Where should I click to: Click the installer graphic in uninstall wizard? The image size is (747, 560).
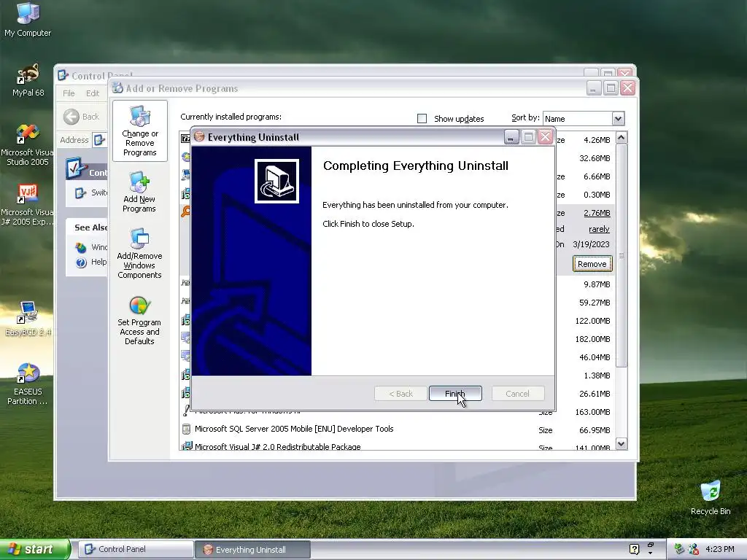[x=276, y=181]
